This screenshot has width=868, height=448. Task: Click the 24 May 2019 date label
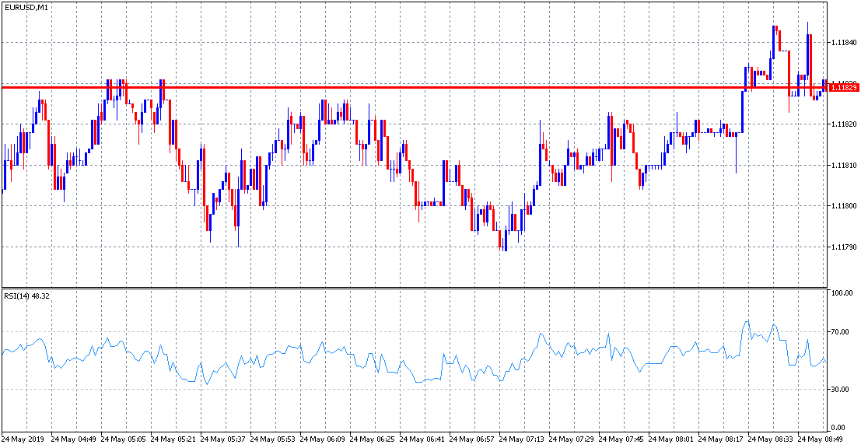tap(24, 439)
